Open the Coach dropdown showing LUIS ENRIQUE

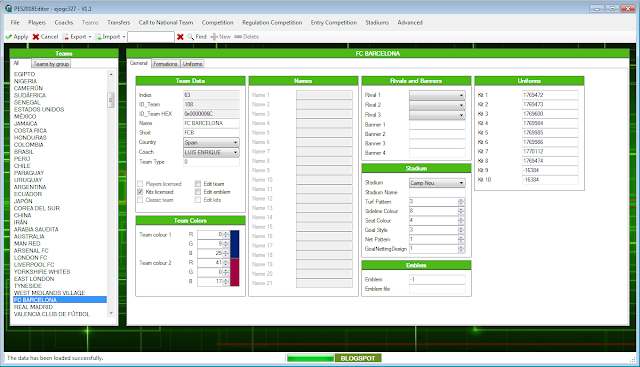point(211,152)
